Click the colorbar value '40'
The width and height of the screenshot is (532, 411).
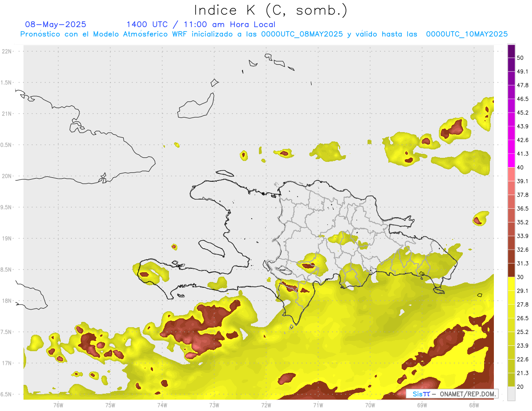click(x=520, y=168)
